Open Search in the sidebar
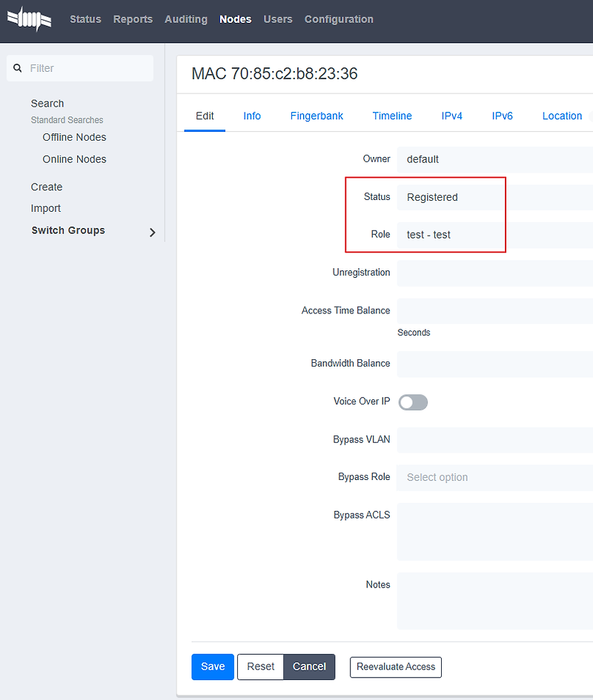This screenshot has width=593, height=700. (x=47, y=104)
